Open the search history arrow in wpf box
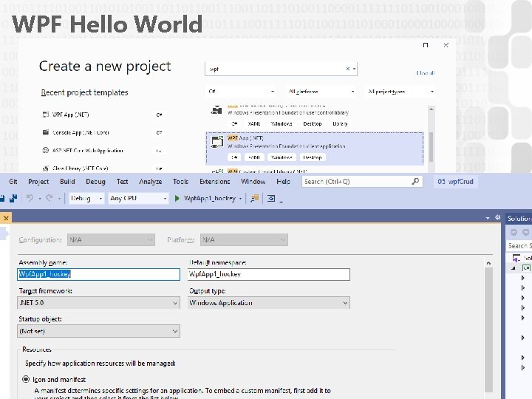 pos(354,69)
